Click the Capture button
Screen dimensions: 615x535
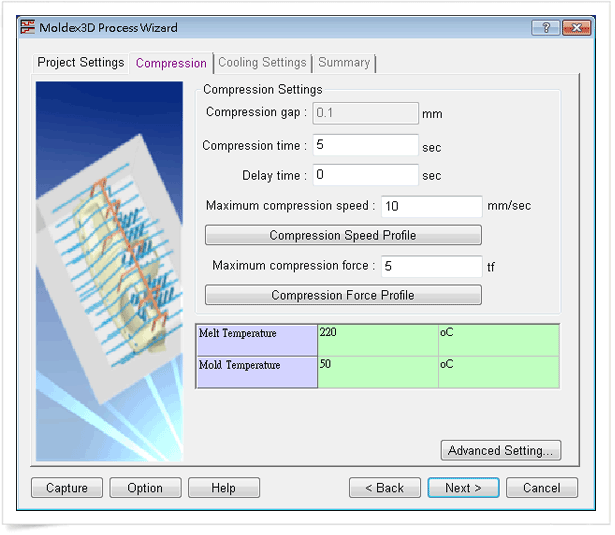[x=67, y=488]
